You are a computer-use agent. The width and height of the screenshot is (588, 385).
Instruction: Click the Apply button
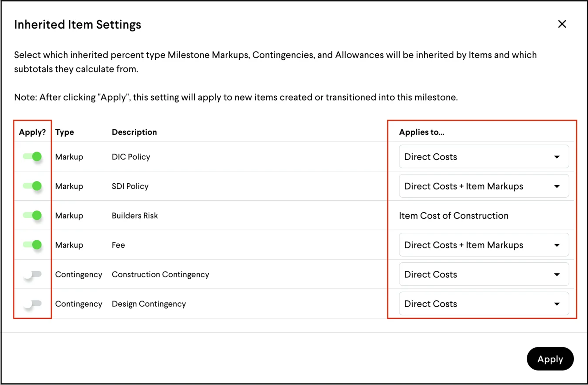click(550, 359)
